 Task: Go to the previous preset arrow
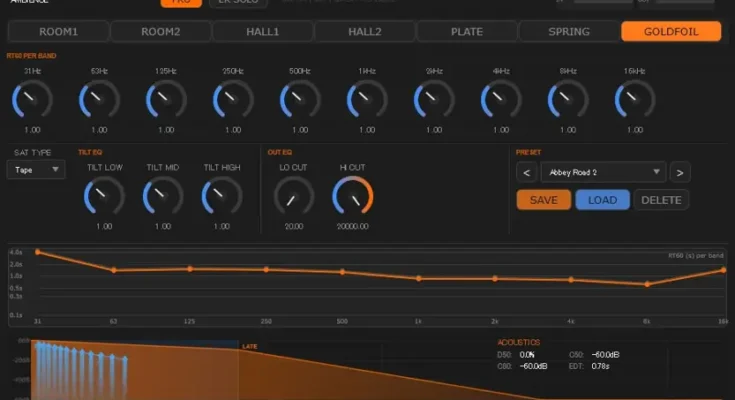[x=526, y=173]
